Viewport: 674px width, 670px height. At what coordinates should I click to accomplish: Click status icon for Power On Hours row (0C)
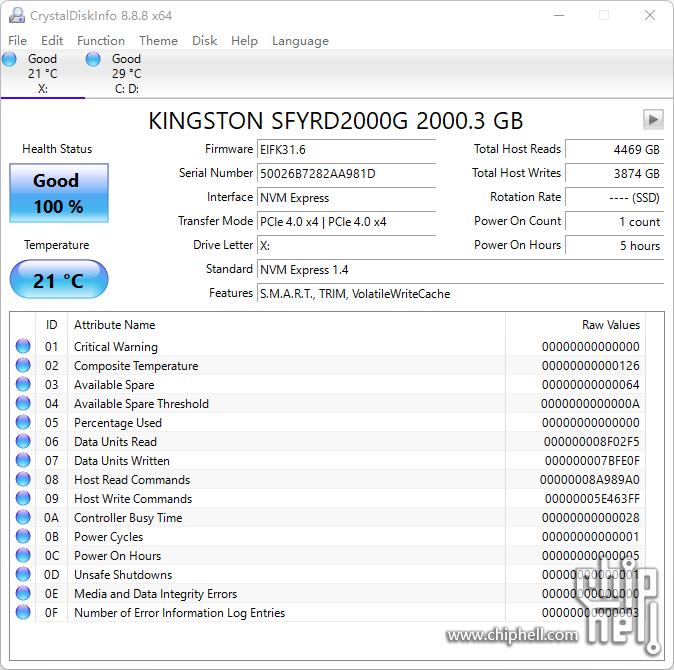point(23,555)
